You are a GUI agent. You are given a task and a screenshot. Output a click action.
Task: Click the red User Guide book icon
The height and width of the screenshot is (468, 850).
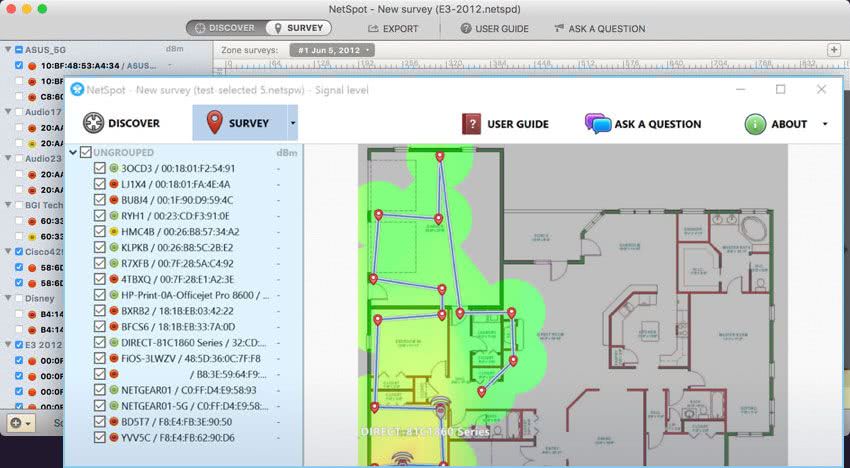(471, 124)
